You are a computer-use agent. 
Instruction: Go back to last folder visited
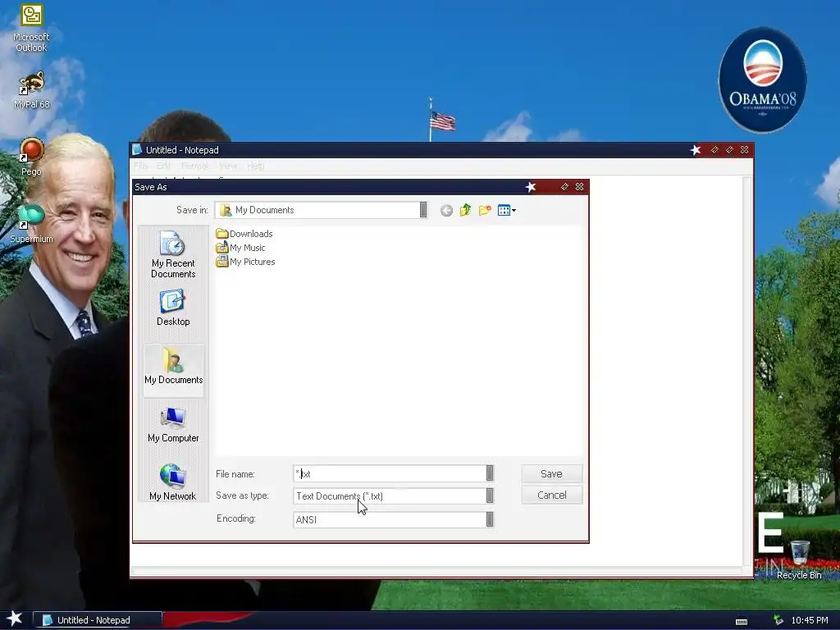446,211
